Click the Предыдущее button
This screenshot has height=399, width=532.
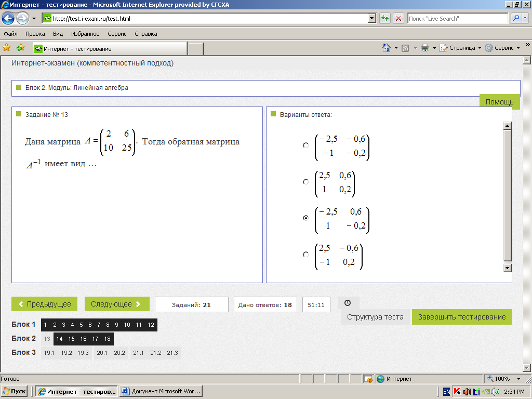click(x=45, y=304)
